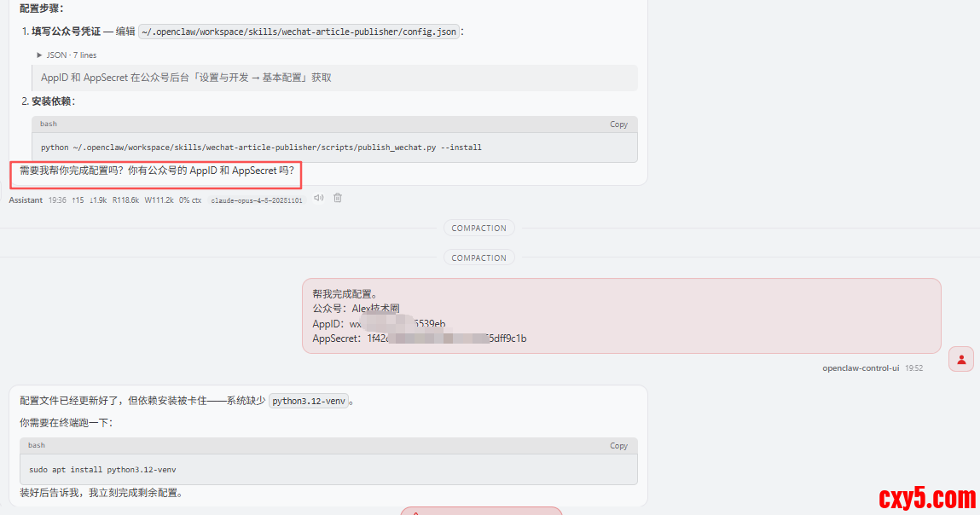Select the 你需要在终端跑一下 line

(x=67, y=423)
